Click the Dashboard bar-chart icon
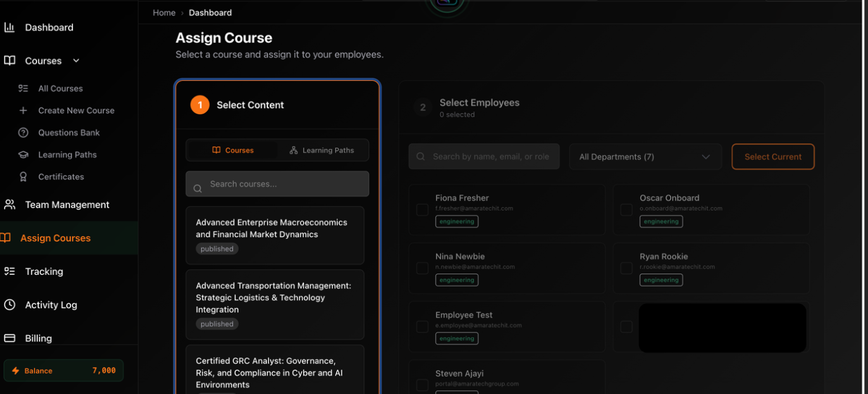 click(9, 27)
